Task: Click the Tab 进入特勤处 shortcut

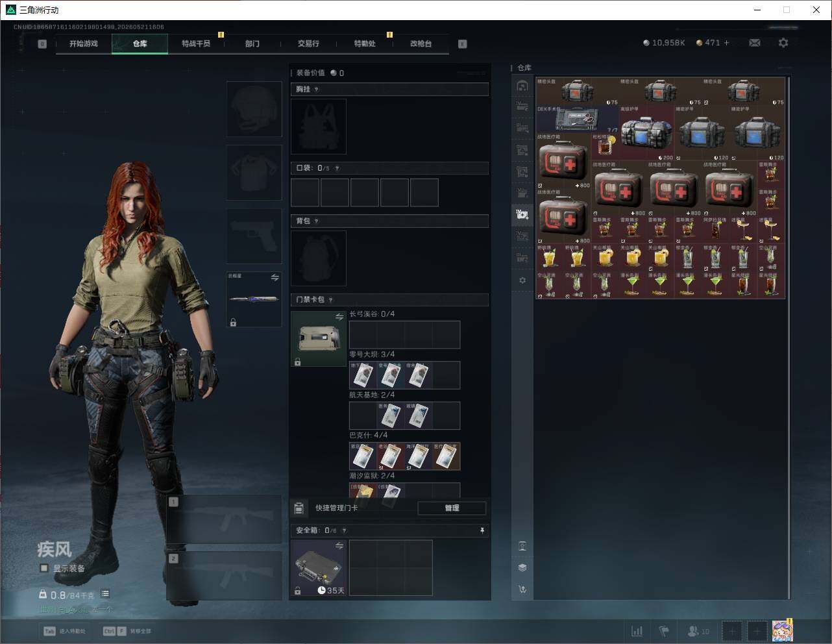Action: click(x=64, y=631)
